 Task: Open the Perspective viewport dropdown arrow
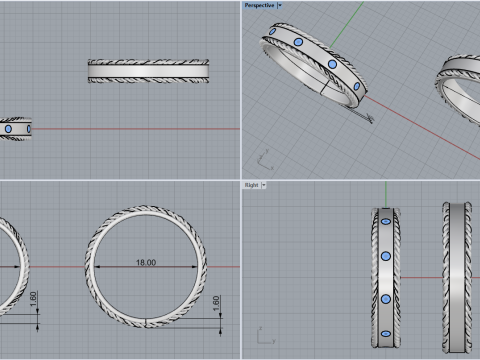pyautogui.click(x=280, y=5)
